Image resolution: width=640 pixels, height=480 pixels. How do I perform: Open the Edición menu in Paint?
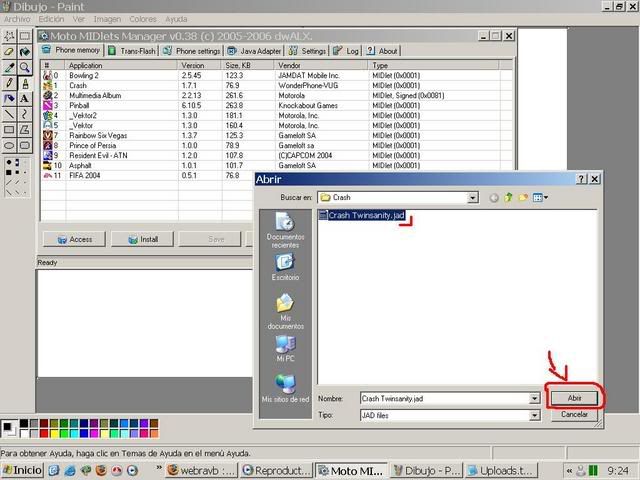click(x=51, y=19)
